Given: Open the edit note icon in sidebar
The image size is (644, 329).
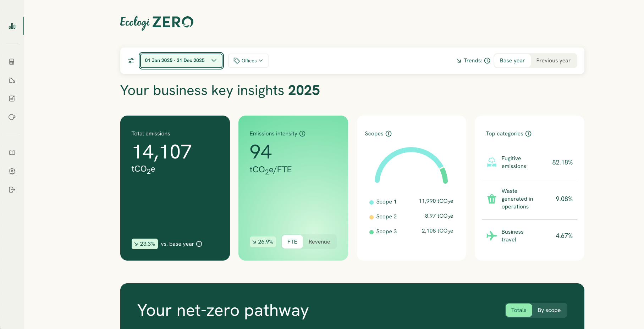Looking at the screenshot, I should tap(12, 99).
